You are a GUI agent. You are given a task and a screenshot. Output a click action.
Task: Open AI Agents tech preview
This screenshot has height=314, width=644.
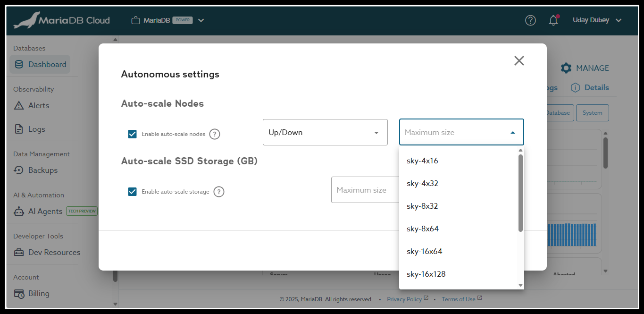[x=46, y=211]
